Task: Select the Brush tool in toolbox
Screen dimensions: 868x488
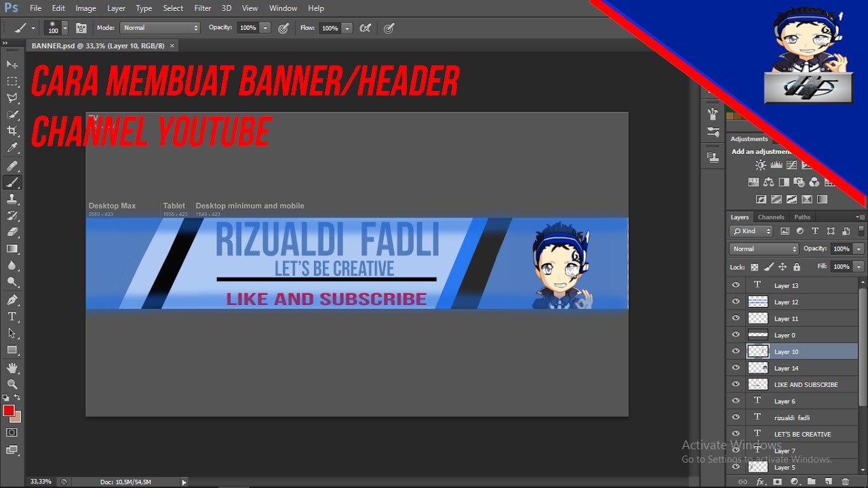Action: (12, 182)
